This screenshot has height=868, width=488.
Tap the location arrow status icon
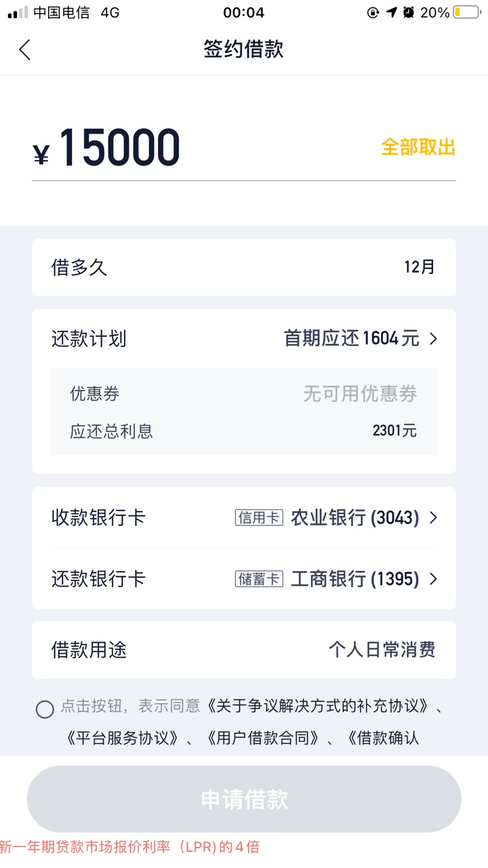click(x=391, y=12)
